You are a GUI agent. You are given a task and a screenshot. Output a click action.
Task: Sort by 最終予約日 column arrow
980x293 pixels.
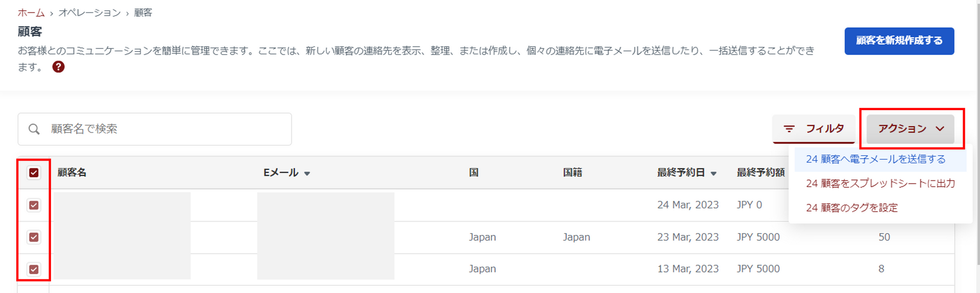pyautogui.click(x=714, y=174)
